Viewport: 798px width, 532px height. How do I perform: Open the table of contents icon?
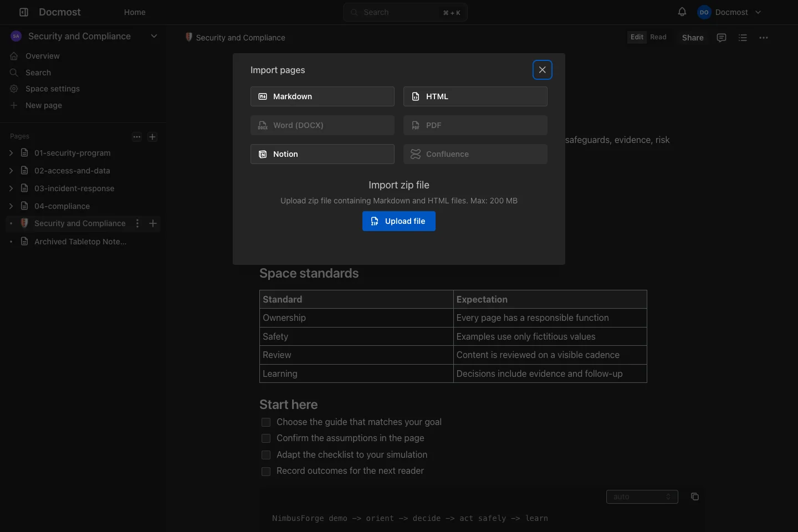pos(743,38)
